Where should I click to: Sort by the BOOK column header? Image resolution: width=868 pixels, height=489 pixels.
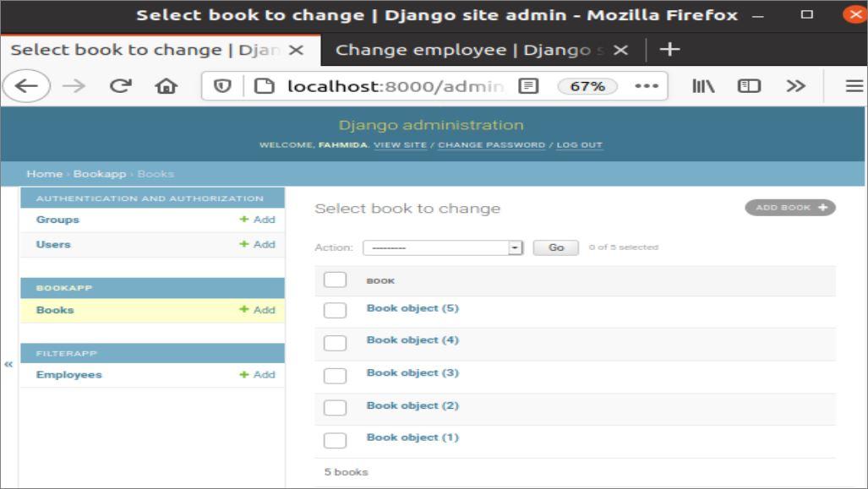point(380,281)
